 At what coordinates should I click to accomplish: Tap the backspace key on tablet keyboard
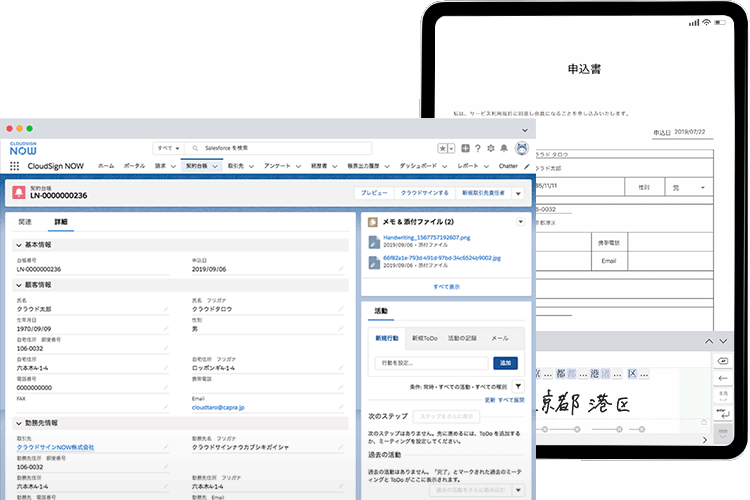pyautogui.click(x=723, y=361)
